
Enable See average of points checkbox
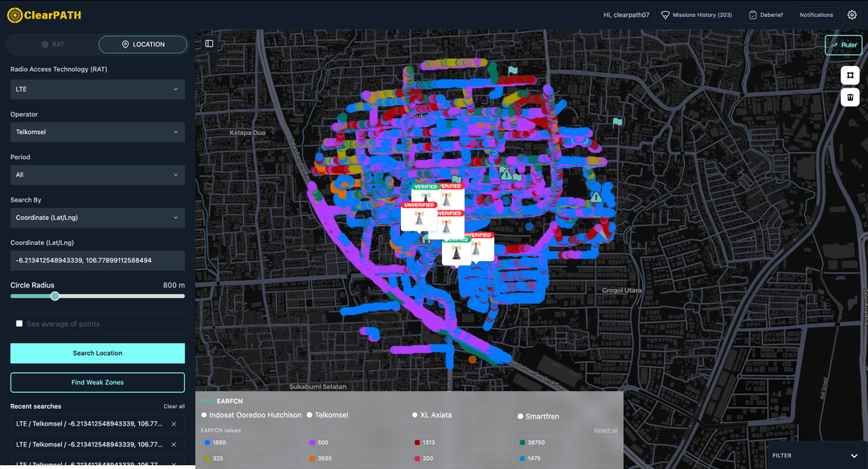coord(19,324)
